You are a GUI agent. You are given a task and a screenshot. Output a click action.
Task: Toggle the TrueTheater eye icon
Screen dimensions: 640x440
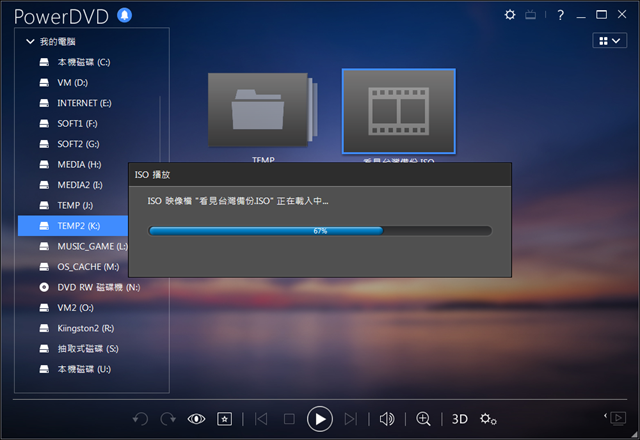click(196, 419)
